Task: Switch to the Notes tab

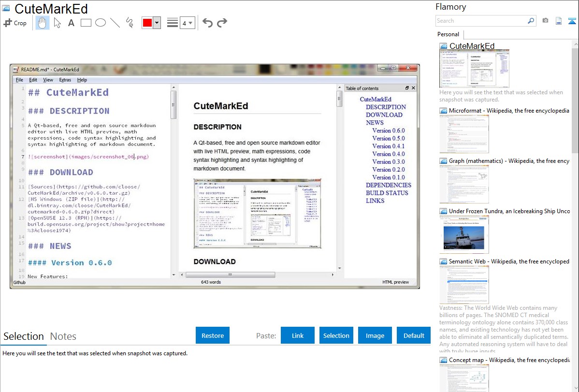Action: [63, 336]
